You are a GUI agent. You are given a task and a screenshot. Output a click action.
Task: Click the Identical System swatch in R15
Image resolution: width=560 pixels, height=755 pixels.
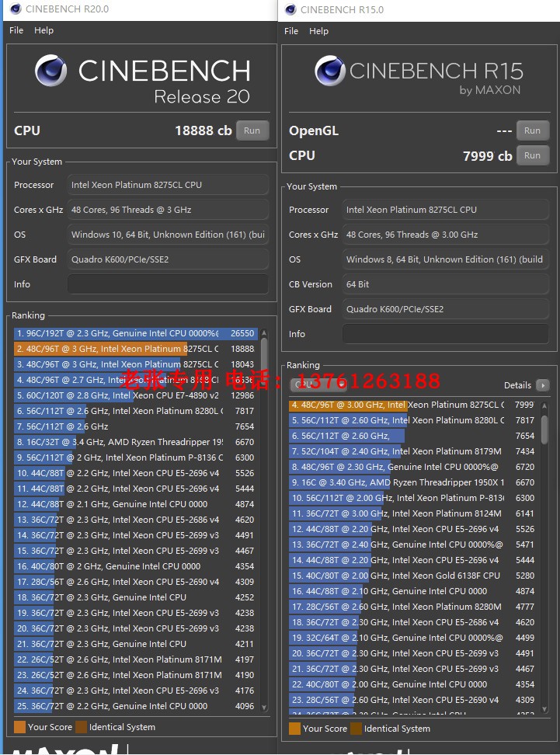click(x=357, y=729)
